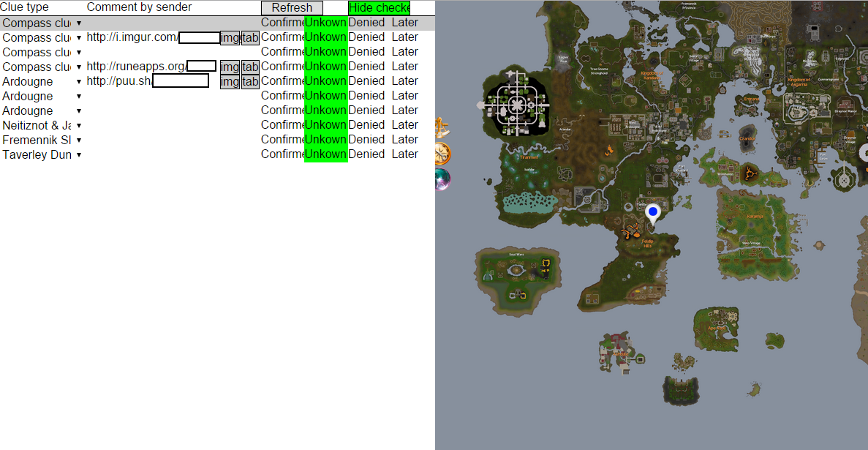The width and height of the screenshot is (868, 450).
Task: Click the Refresh button
Action: click(292, 8)
